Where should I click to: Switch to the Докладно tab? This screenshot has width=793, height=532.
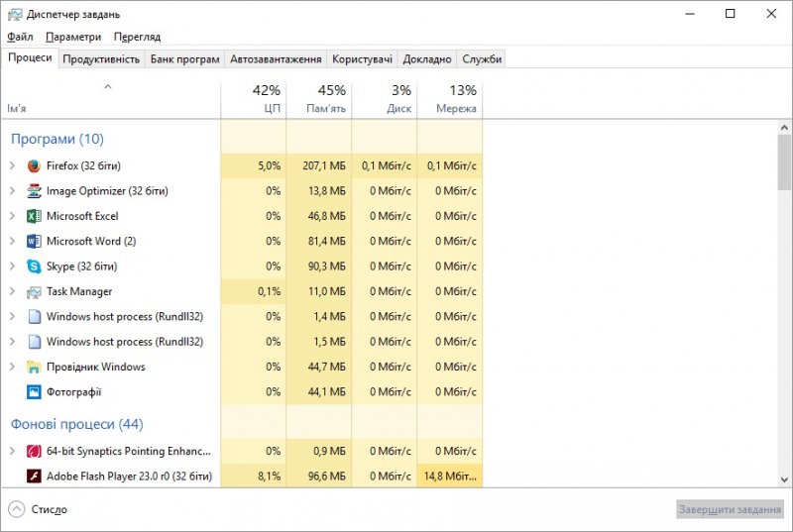[x=427, y=59]
